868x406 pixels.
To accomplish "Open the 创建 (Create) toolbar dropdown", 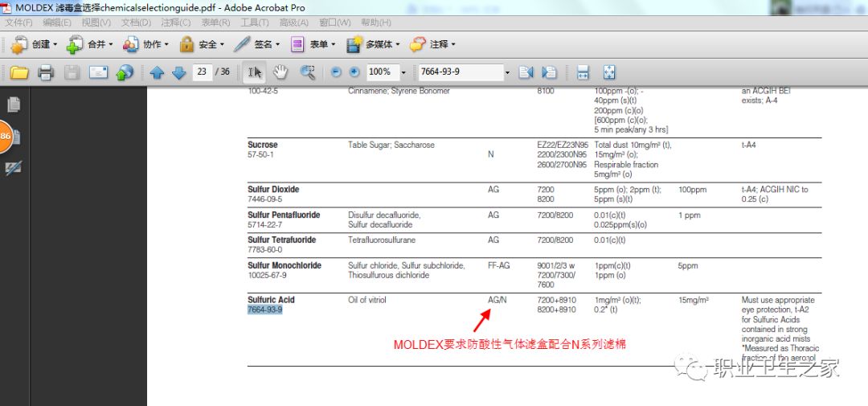I will 34,44.
